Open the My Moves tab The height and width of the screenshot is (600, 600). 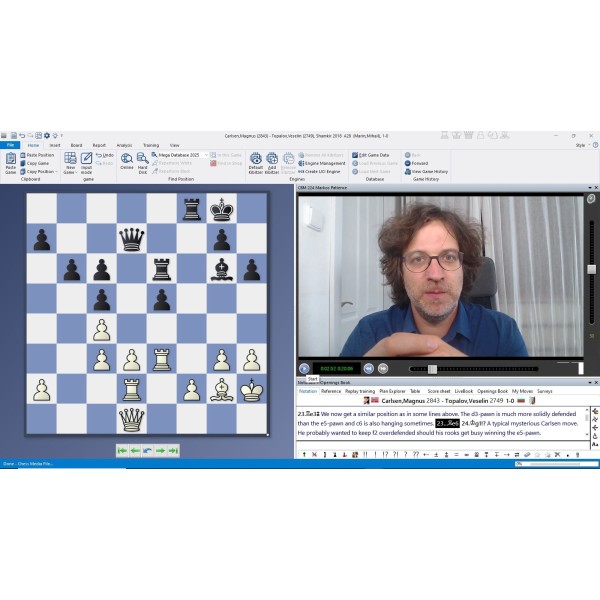pyautogui.click(x=522, y=391)
